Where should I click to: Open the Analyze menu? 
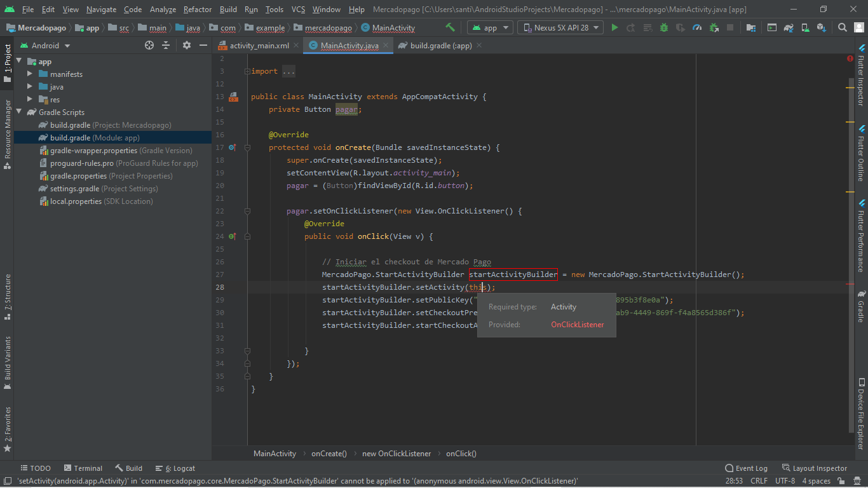(x=163, y=10)
